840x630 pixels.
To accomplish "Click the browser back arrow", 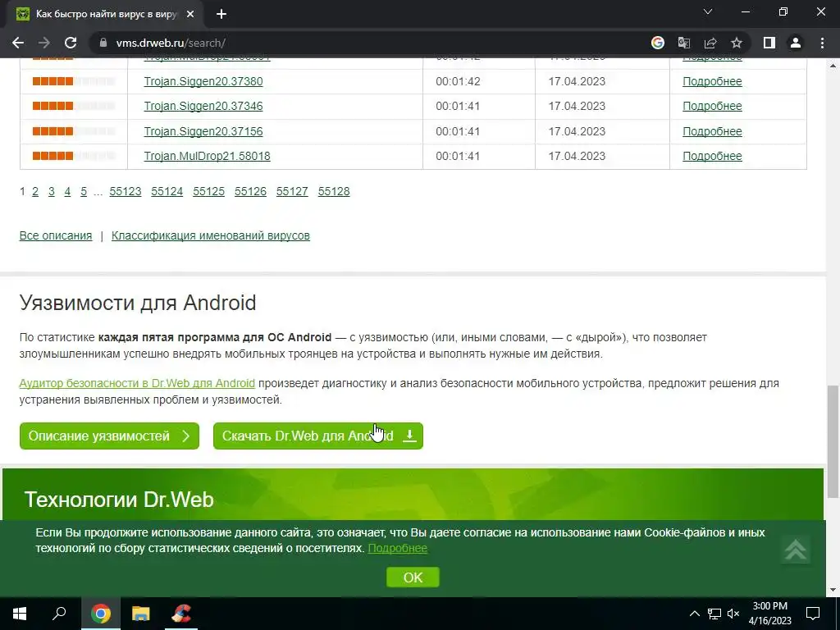I will pyautogui.click(x=18, y=43).
